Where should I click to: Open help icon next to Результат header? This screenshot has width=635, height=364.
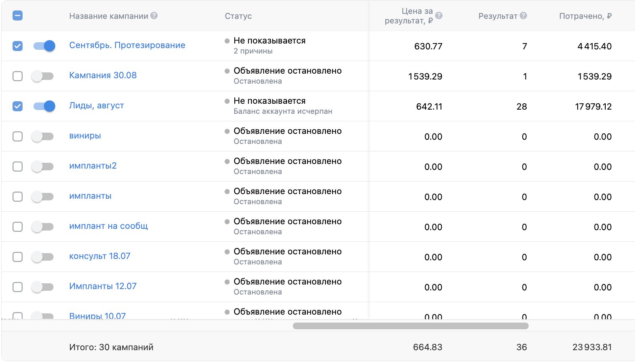click(523, 15)
